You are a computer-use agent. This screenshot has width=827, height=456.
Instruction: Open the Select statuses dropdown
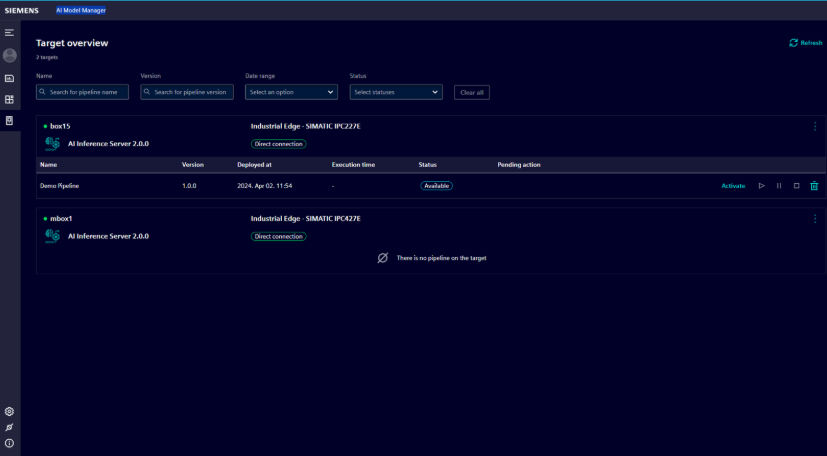396,92
